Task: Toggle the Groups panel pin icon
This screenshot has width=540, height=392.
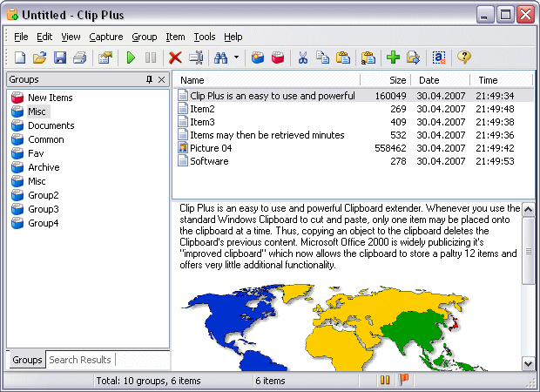Action: coord(149,80)
